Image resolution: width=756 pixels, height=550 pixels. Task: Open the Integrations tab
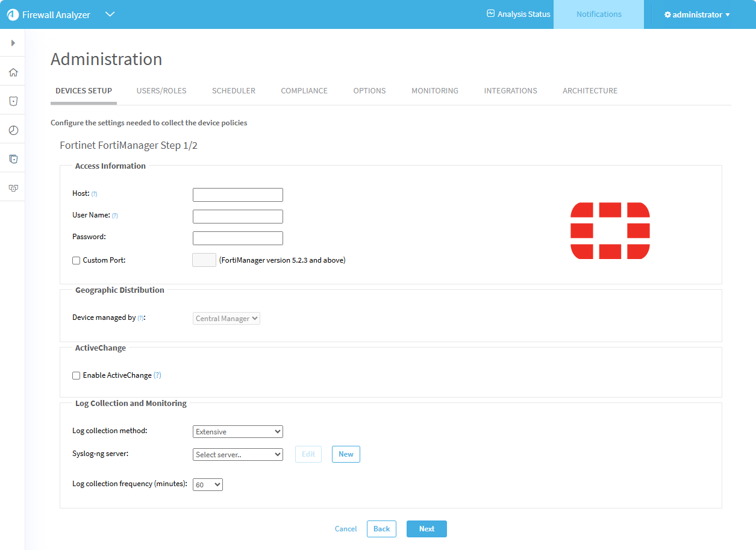tap(510, 91)
